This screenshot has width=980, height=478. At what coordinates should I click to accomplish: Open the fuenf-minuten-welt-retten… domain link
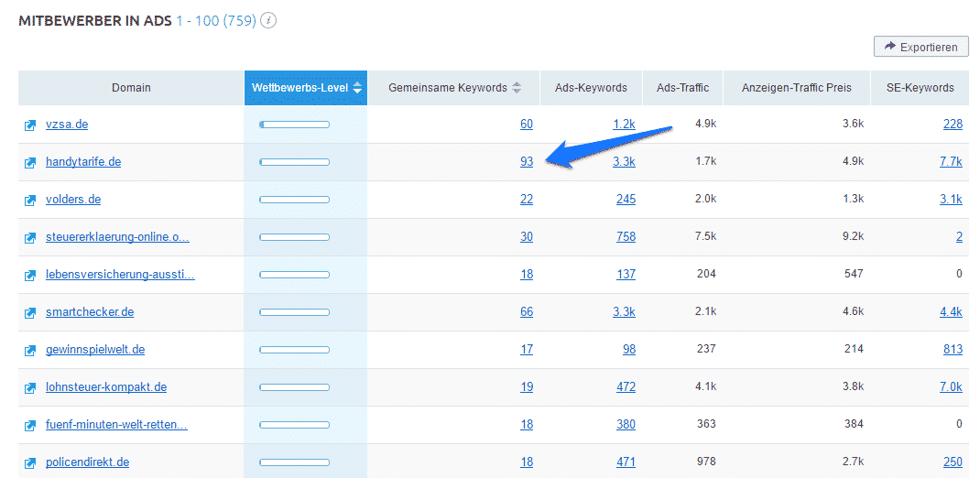[x=117, y=424]
